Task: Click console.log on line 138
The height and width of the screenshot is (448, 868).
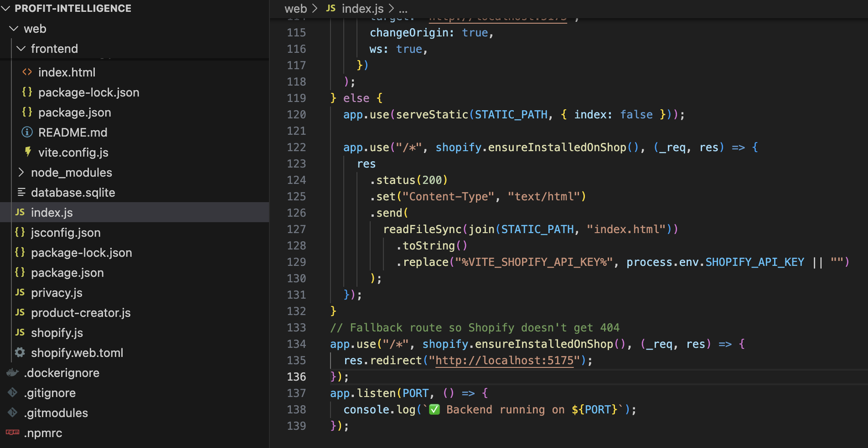Action: coord(379,409)
